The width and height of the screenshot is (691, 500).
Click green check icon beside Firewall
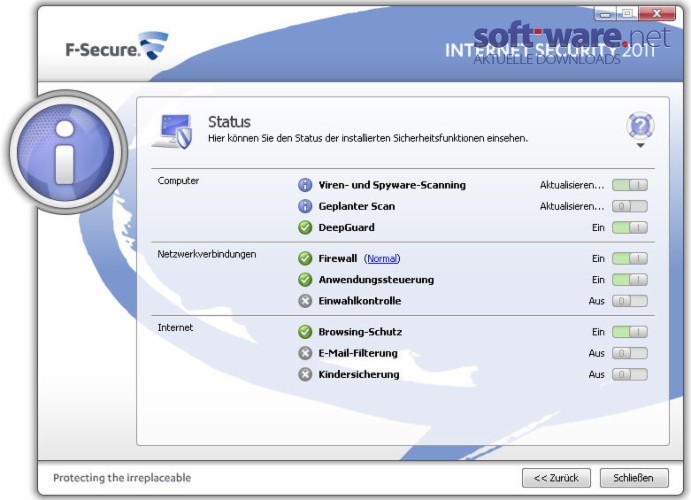click(x=305, y=259)
